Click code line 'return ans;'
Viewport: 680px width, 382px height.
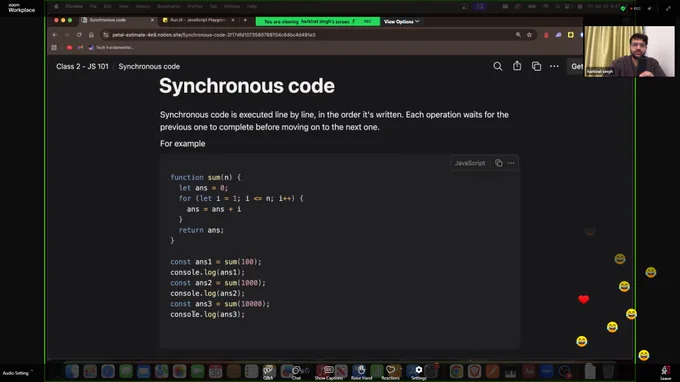click(201, 230)
